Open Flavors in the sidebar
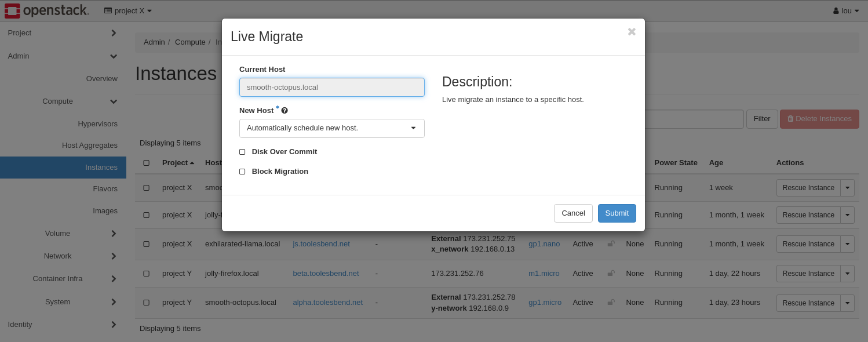This screenshot has width=868, height=342. [x=105, y=189]
